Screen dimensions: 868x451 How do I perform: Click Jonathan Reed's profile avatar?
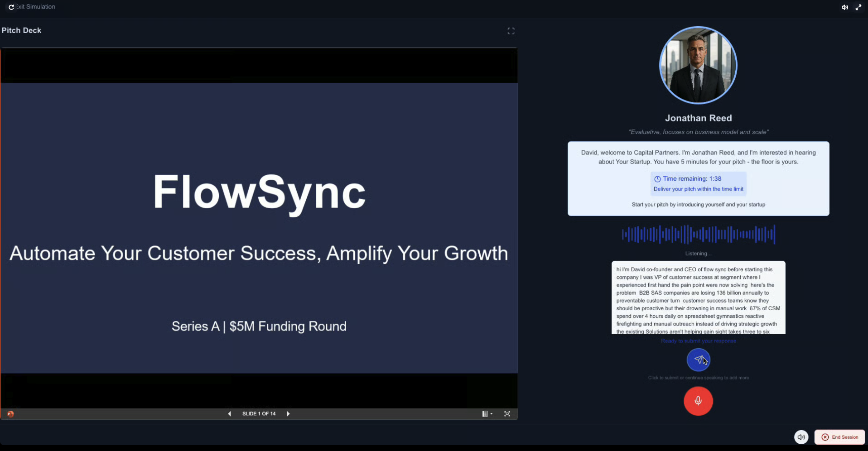pyautogui.click(x=698, y=65)
